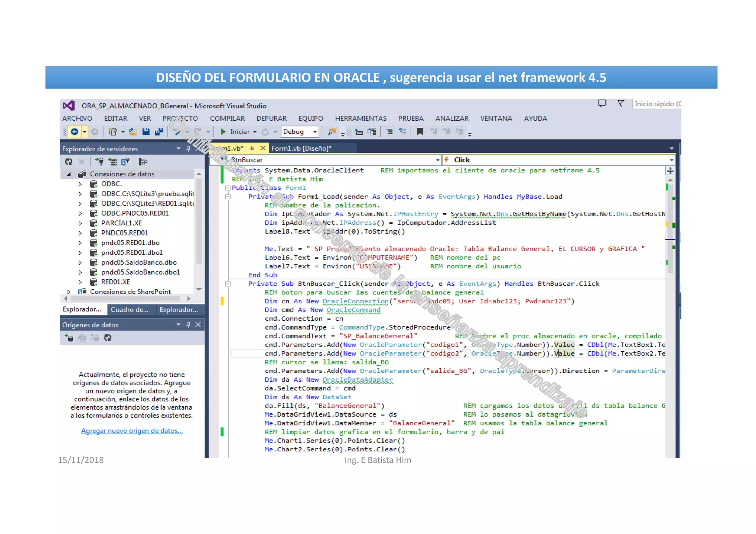756x534 pixels.
Task: Expand the ODBC. connection node
Action: point(80,184)
